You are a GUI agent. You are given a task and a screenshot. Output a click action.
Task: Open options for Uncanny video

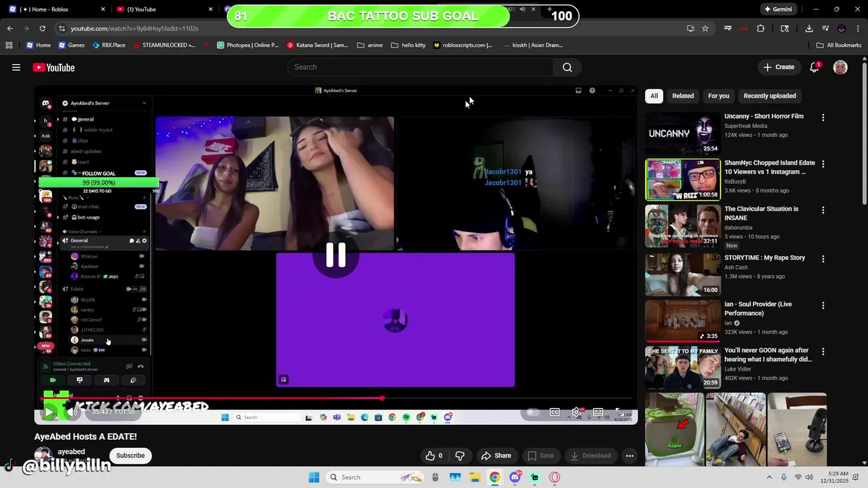point(823,117)
